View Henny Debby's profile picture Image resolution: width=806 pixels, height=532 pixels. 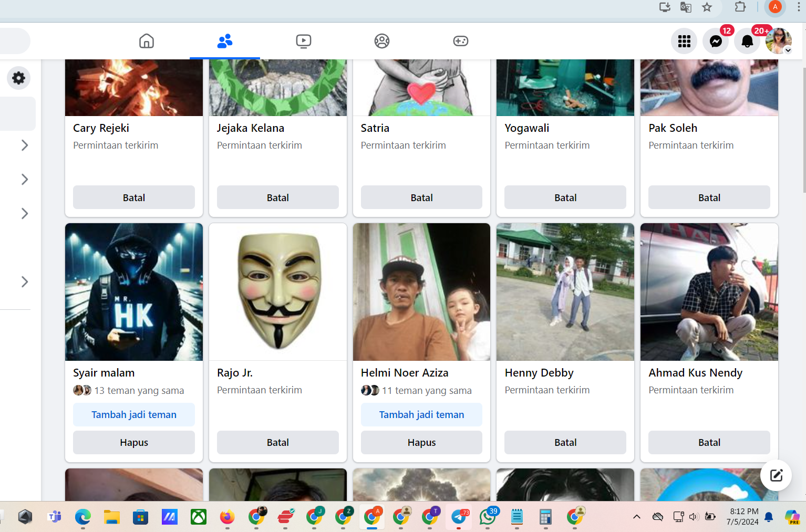(565, 292)
